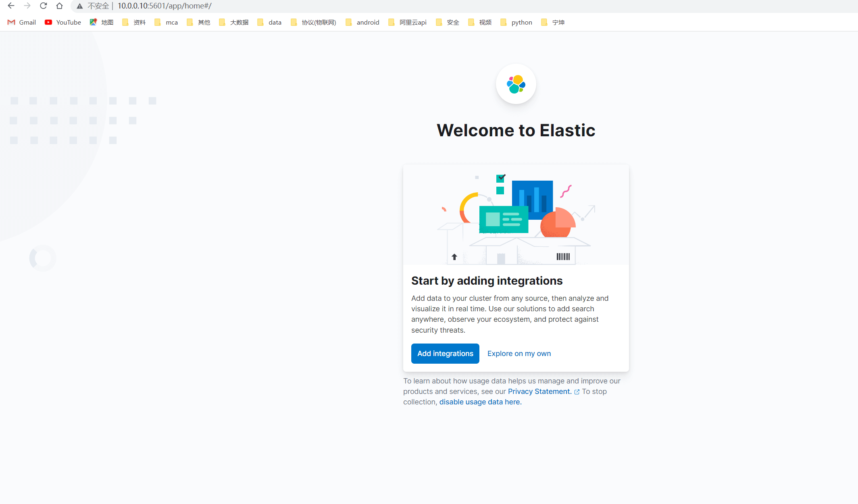Select the address bar URL
The image size is (858, 504).
(165, 6)
